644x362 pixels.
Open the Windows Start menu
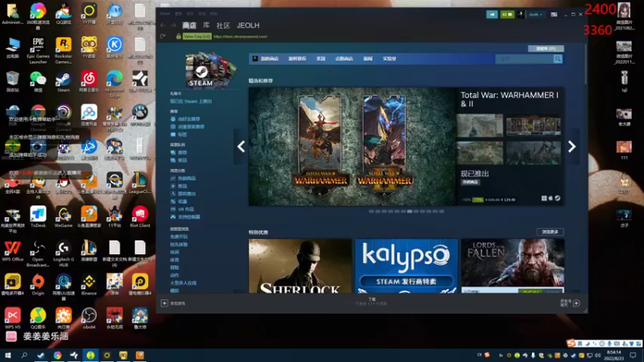pos(7,355)
